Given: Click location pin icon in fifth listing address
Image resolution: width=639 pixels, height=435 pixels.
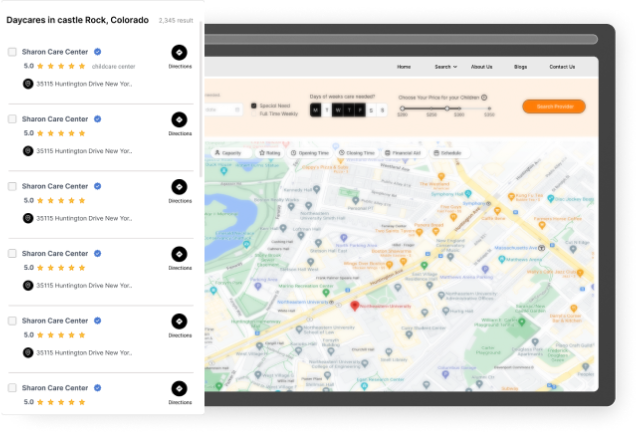Looking at the screenshot, I should click(x=28, y=352).
